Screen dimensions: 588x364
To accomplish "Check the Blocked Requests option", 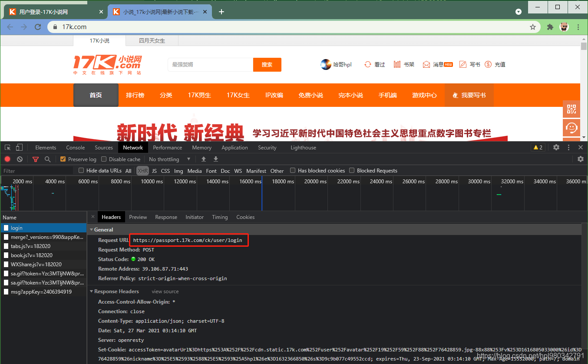I will pos(352,171).
